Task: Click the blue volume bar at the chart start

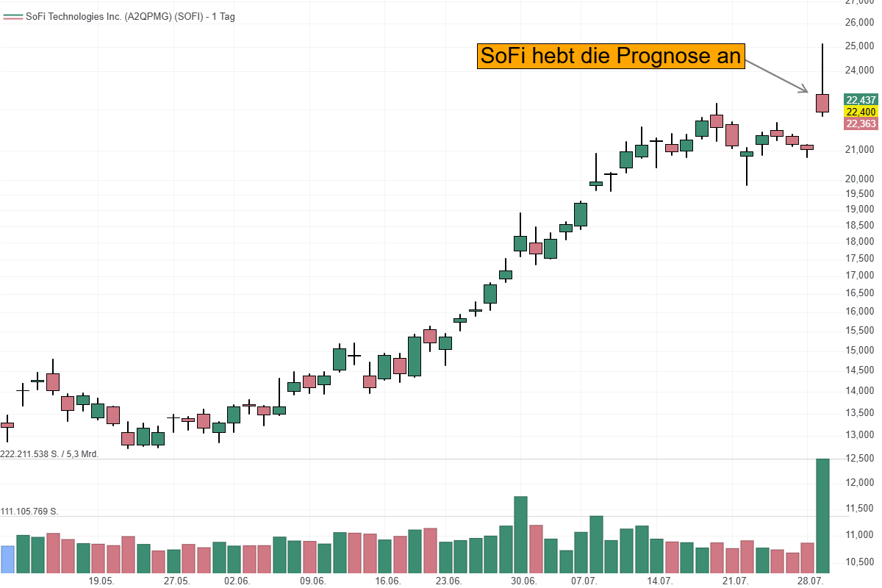Action: point(7,559)
